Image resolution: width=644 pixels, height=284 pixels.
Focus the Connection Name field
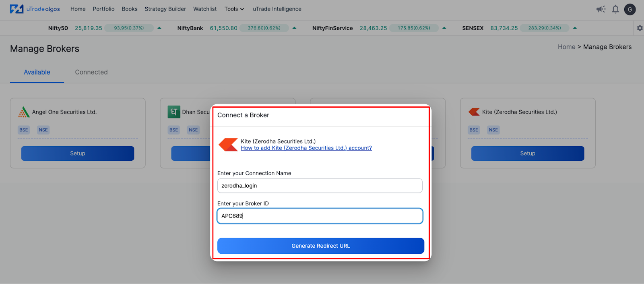pos(320,186)
